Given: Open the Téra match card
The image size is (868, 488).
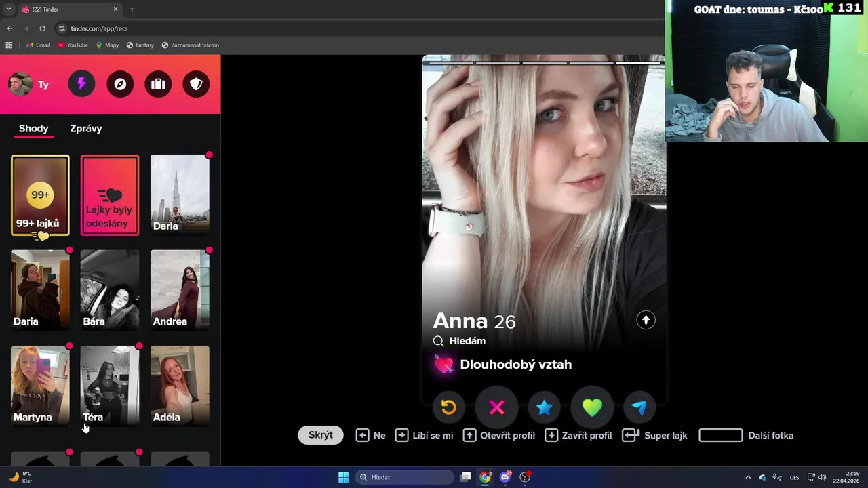Looking at the screenshot, I should pyautogui.click(x=110, y=386).
